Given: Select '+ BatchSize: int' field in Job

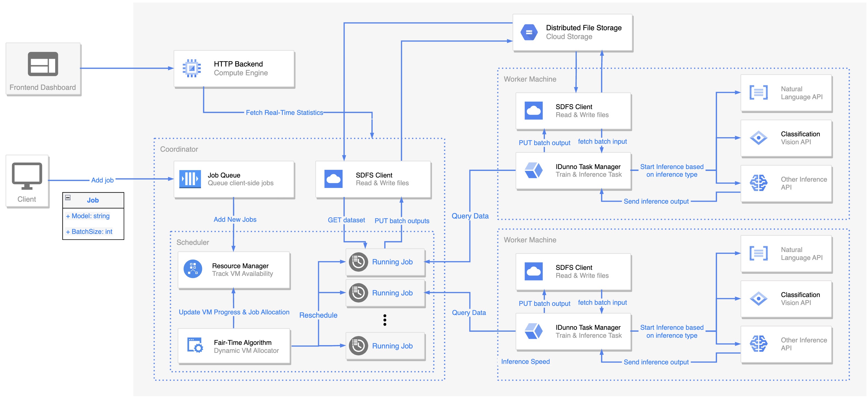Looking at the screenshot, I should (89, 232).
